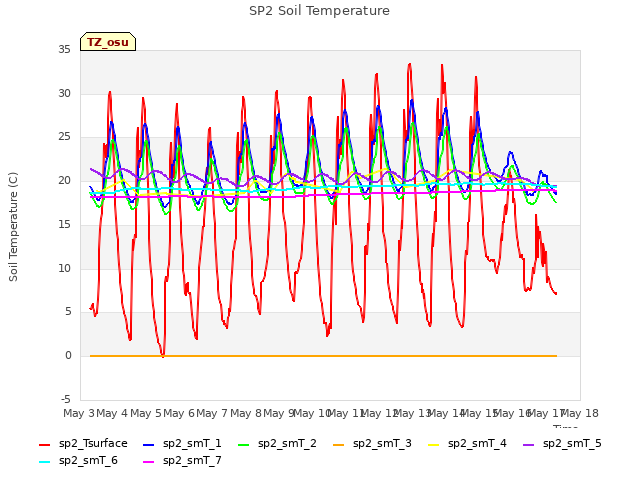The height and width of the screenshot is (480, 640).
Task: Click the May 8 x-axis tick label
Action: (245, 413)
